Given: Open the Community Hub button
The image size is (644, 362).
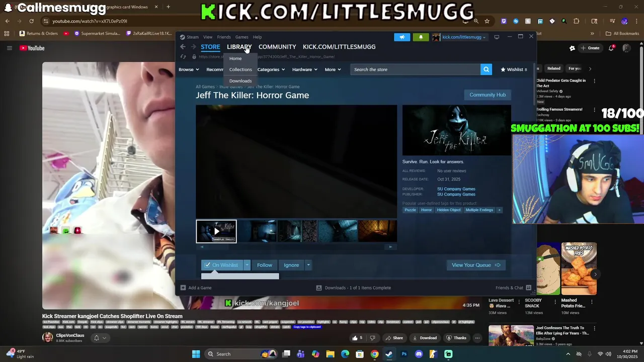Looking at the screenshot, I should click(x=488, y=95).
